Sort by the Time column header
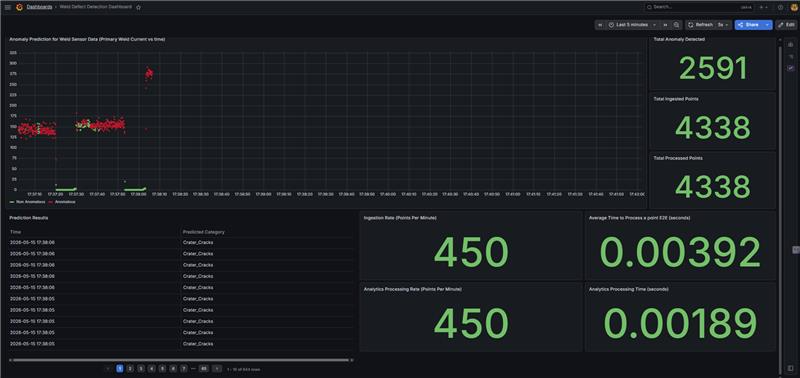The image size is (800, 378). 15,232
